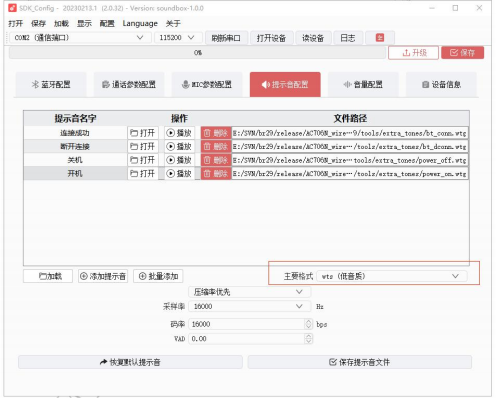Select the 开机 name cell

(75, 173)
